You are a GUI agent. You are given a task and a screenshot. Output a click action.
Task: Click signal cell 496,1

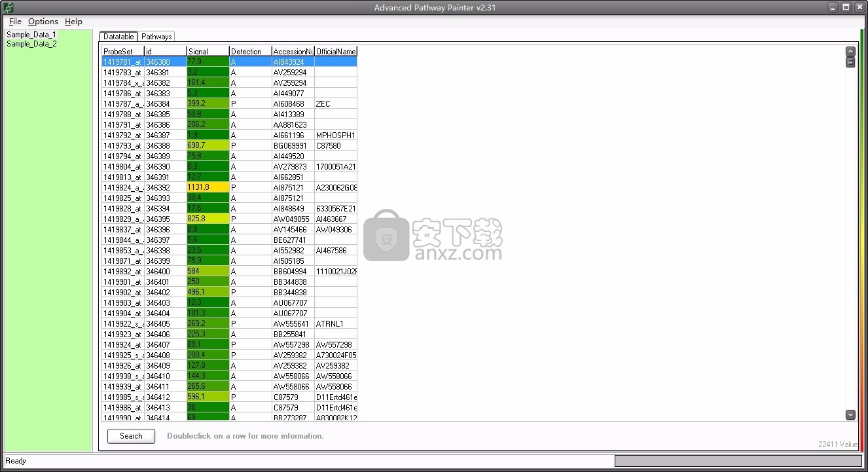point(208,292)
